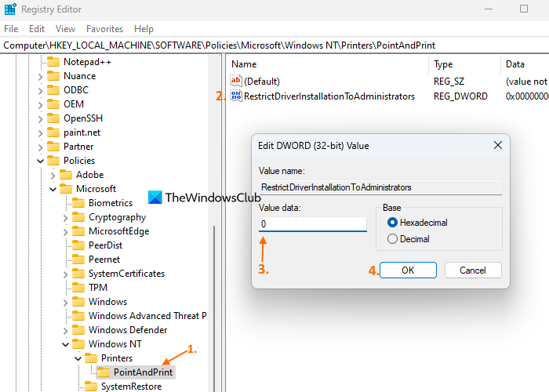Screen dimensions: 549x392
Task: Click the Peernet folder icon
Action: [78, 259]
